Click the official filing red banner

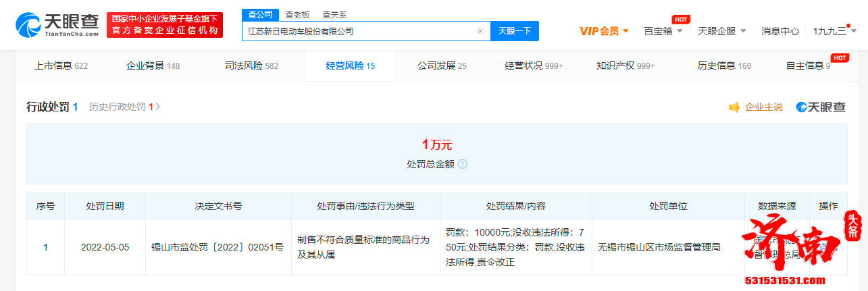(165, 25)
